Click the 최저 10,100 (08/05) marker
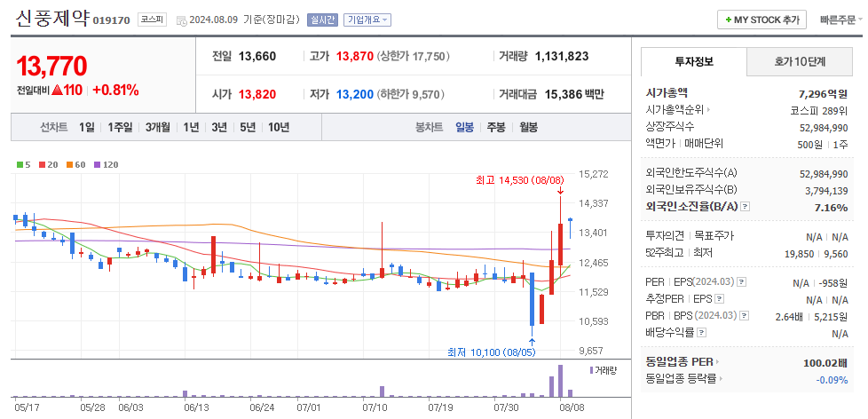Image resolution: width=868 pixels, height=419 pixels. pyautogui.click(x=491, y=352)
